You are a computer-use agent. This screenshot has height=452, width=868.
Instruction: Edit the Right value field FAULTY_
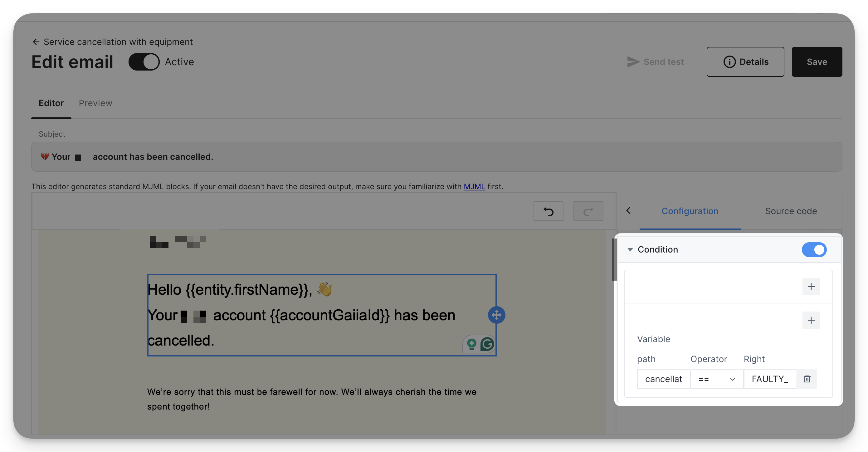click(770, 379)
